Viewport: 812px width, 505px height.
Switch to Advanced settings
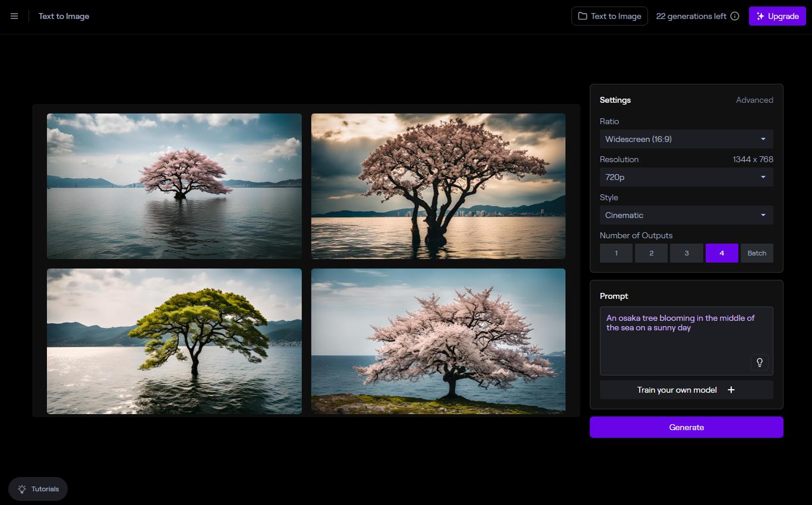pyautogui.click(x=754, y=100)
